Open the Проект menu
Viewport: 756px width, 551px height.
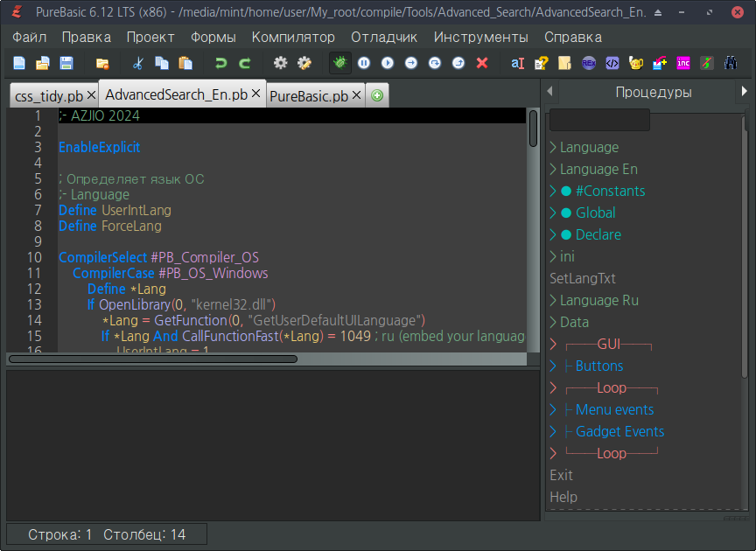[150, 37]
